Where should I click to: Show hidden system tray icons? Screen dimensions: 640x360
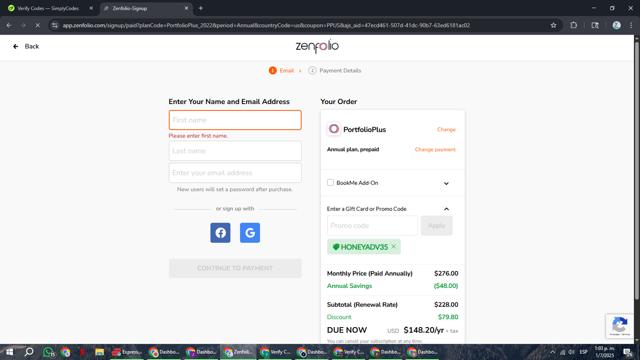(552, 352)
